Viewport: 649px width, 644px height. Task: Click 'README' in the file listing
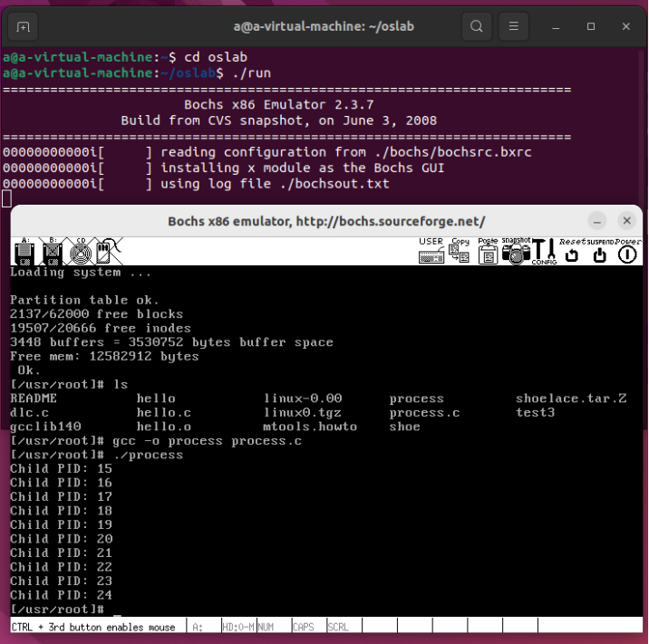pos(34,399)
